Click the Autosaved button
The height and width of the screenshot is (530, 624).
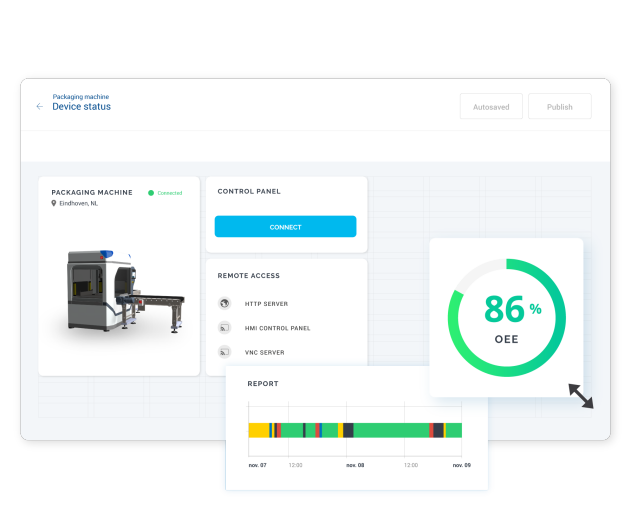tap(491, 107)
